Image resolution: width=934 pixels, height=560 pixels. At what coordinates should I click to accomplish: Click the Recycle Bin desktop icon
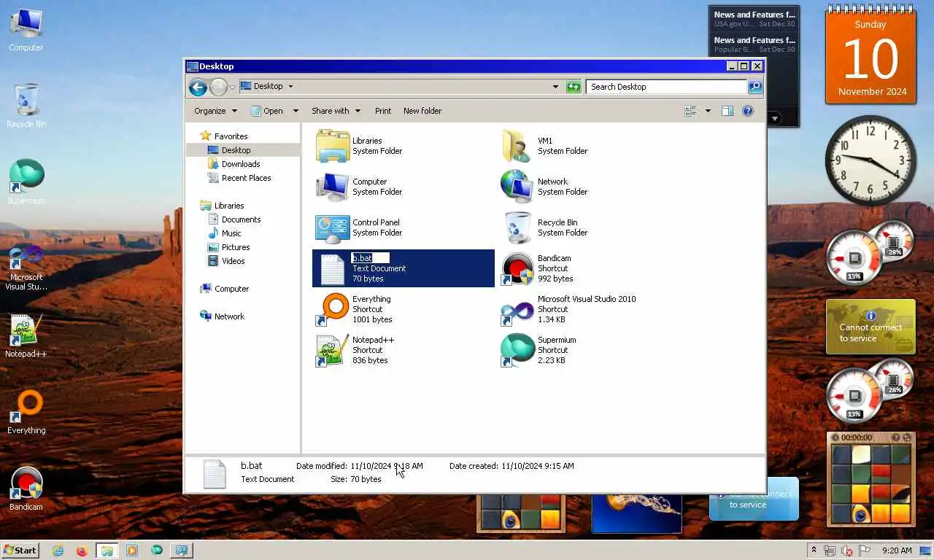(x=26, y=106)
